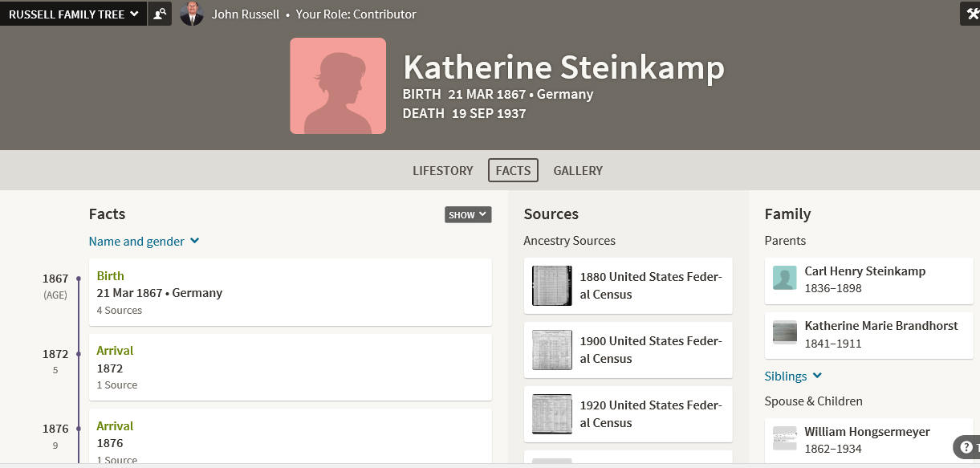Open 1900 United States Federal Census thumbnail
The image size is (980, 468).
pyautogui.click(x=552, y=350)
